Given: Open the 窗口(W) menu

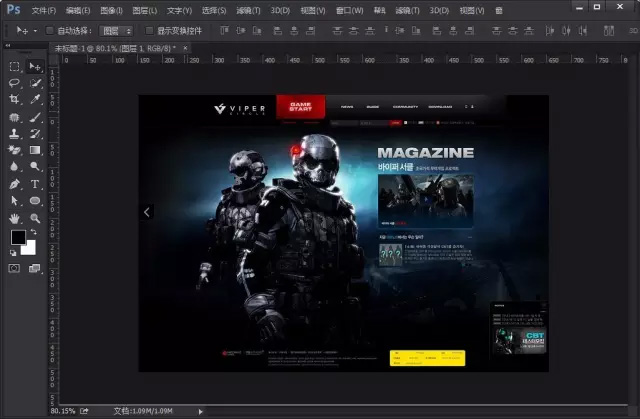Looking at the screenshot, I should coord(349,11).
